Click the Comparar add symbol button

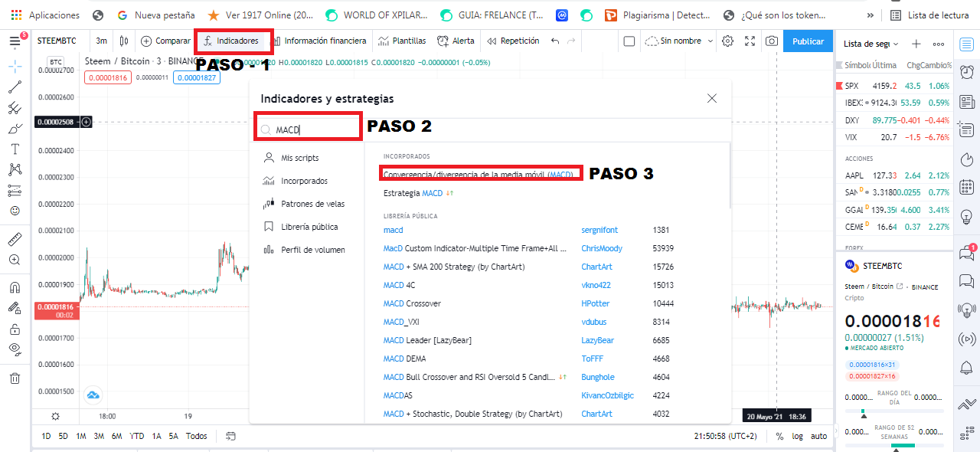click(x=165, y=41)
